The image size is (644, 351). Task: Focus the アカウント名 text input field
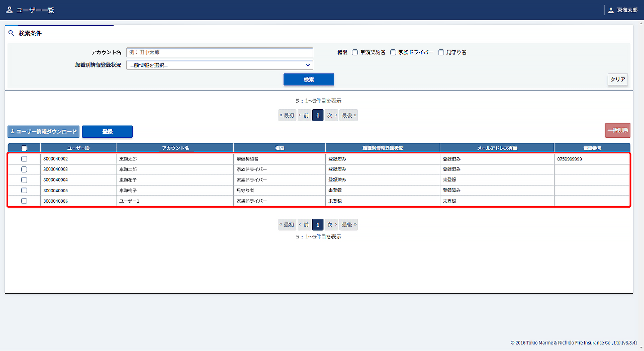point(219,52)
